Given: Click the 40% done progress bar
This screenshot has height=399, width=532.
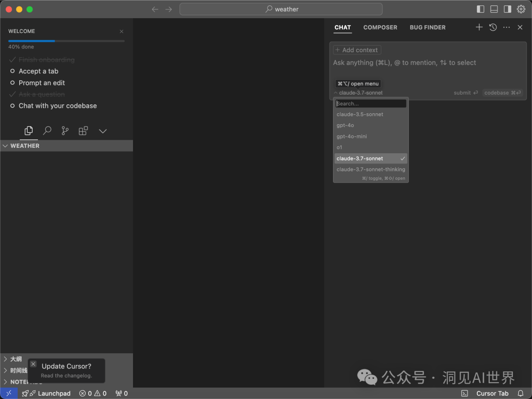Looking at the screenshot, I should point(66,41).
